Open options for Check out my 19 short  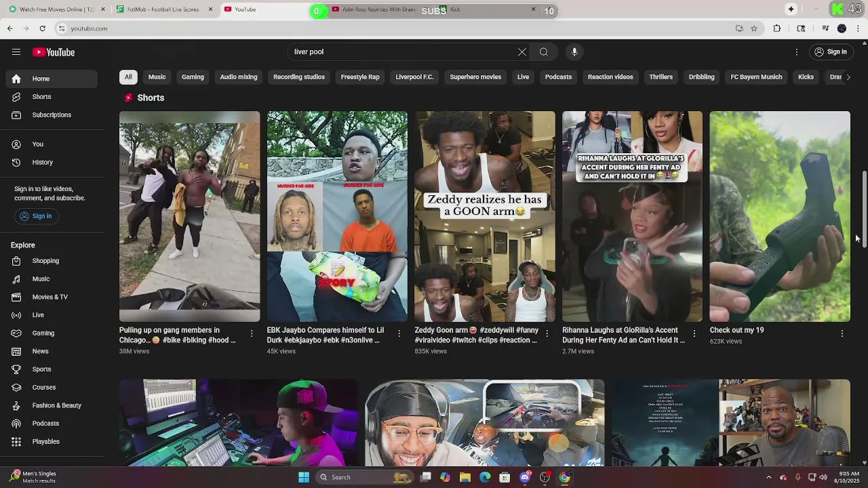842,333
